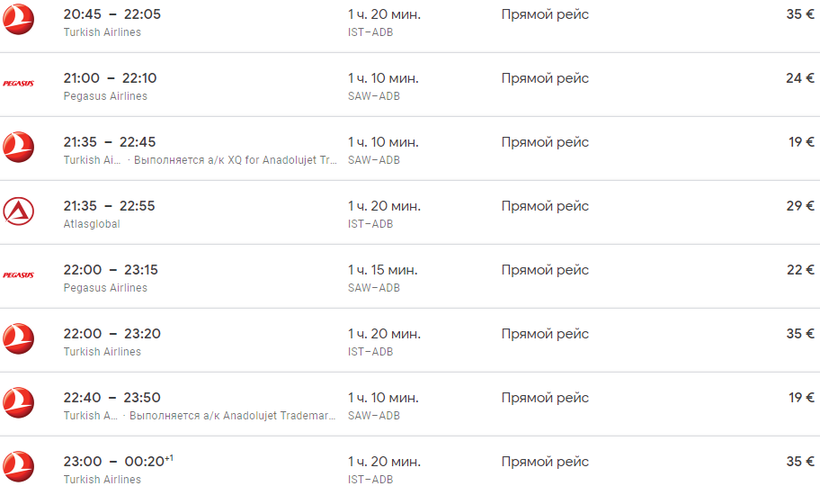Click the 1 ч. 15 мин. duration
Screen dimensions: 820x486
[x=383, y=270]
